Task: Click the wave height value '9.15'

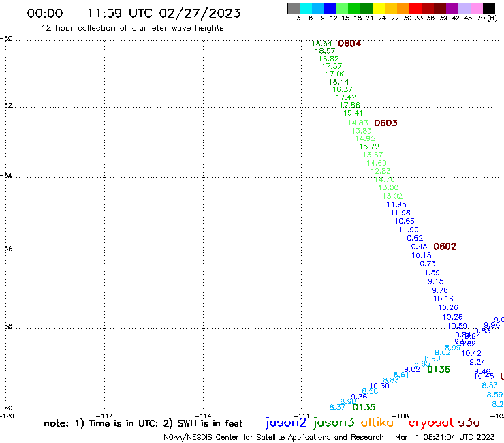Action: [x=436, y=281]
